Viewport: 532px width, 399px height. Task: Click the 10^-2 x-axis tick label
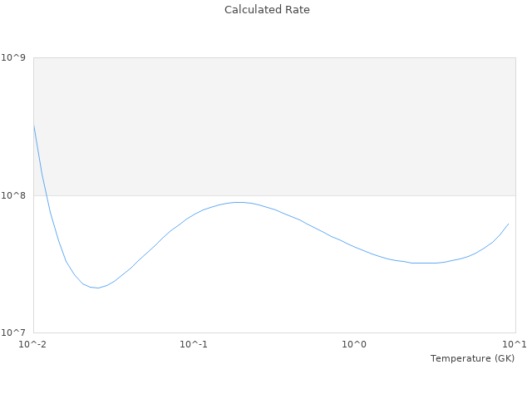pos(33,344)
